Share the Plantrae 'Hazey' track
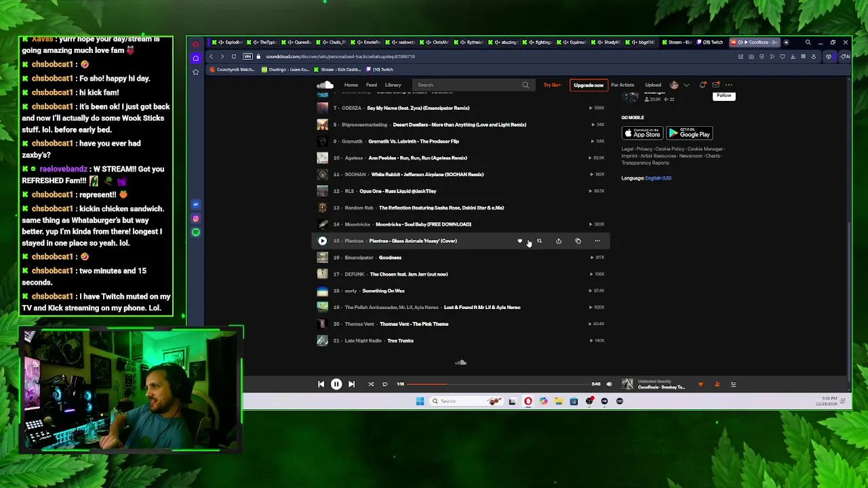The width and height of the screenshot is (868, 488). (x=559, y=241)
